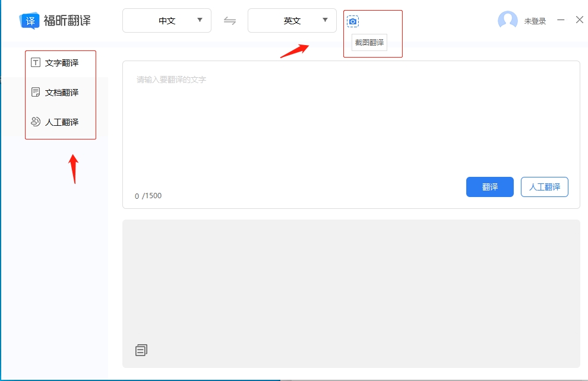Screen dimensions: 588x381
Task: Open the source language dropdown showing 中文
Action: [166, 20]
